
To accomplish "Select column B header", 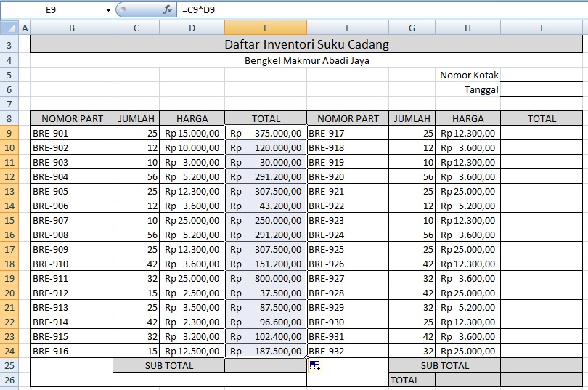I will tap(72, 28).
